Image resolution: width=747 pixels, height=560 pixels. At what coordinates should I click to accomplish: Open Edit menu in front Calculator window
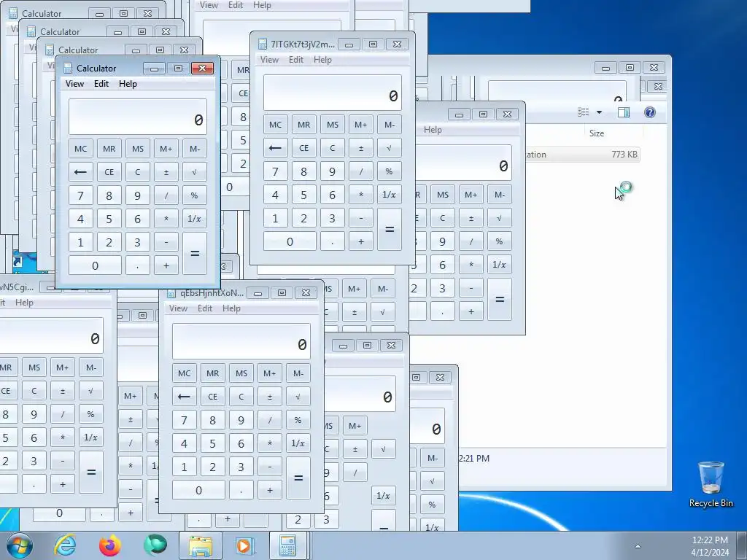click(101, 84)
